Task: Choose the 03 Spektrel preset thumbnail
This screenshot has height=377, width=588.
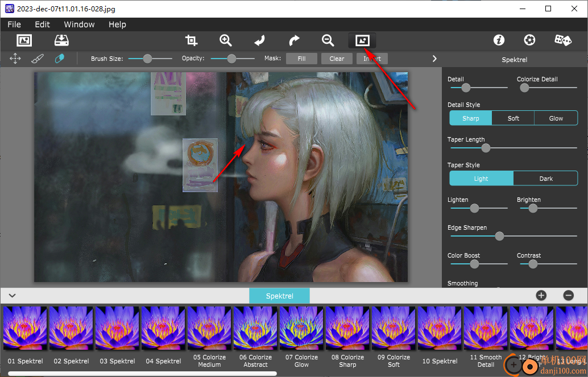Action: [x=117, y=328]
